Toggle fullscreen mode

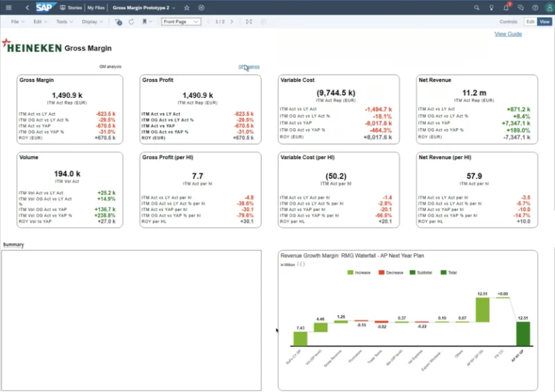249,22
